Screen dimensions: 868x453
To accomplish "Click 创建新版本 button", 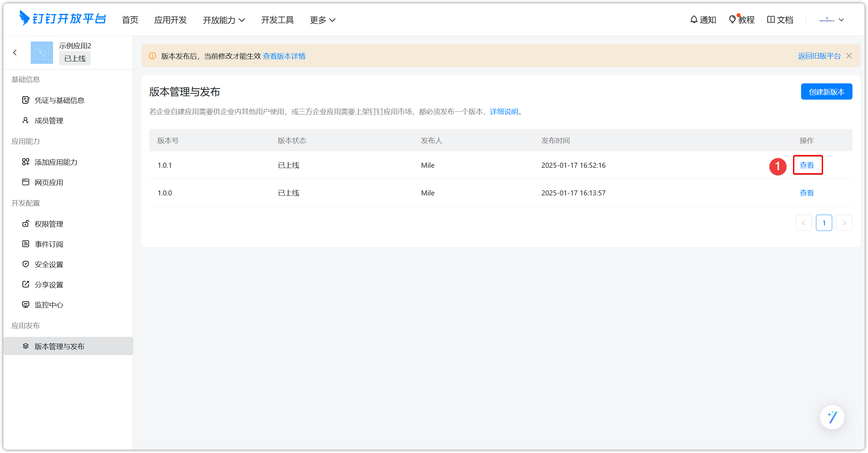I will (826, 92).
